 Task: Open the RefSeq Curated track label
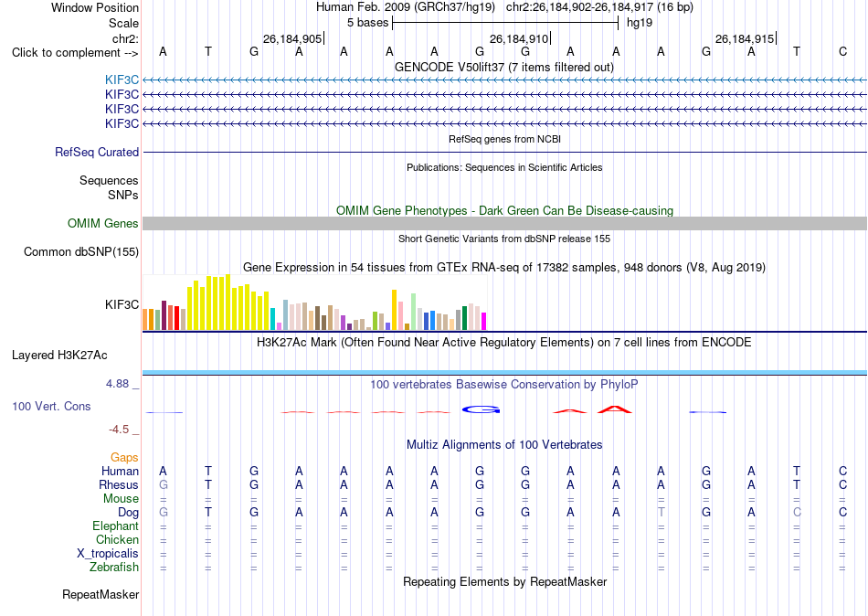(97, 152)
